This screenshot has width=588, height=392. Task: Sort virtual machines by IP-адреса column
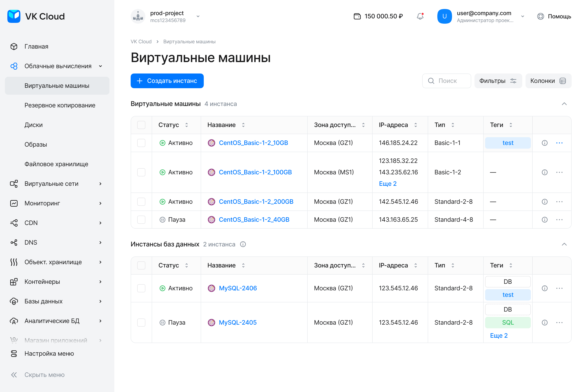tap(415, 125)
